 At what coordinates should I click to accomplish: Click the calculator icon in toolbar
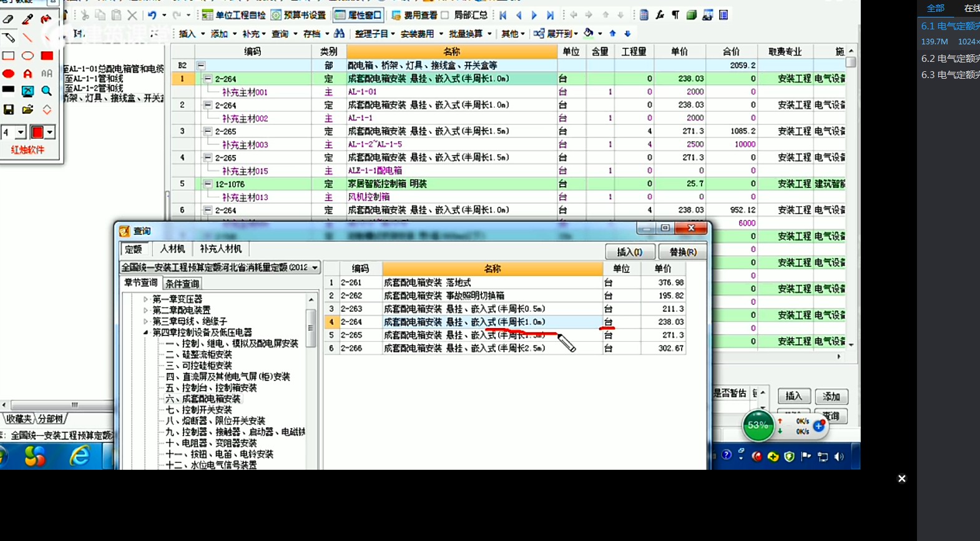[644, 15]
